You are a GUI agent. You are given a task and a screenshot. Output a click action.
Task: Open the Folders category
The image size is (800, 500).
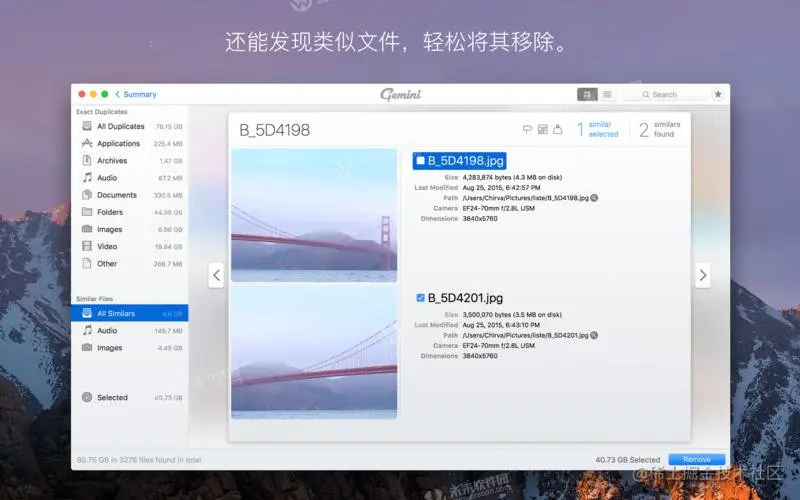point(132,212)
